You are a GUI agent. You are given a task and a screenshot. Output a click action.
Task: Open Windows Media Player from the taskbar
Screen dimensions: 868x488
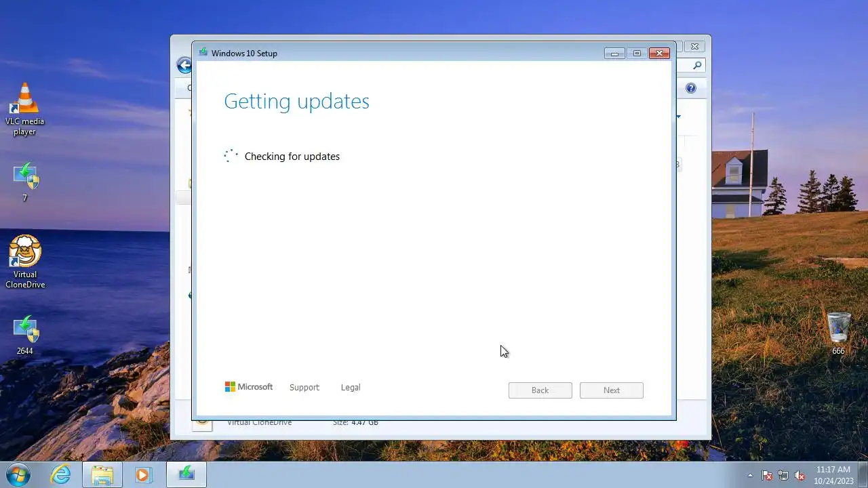click(x=143, y=474)
